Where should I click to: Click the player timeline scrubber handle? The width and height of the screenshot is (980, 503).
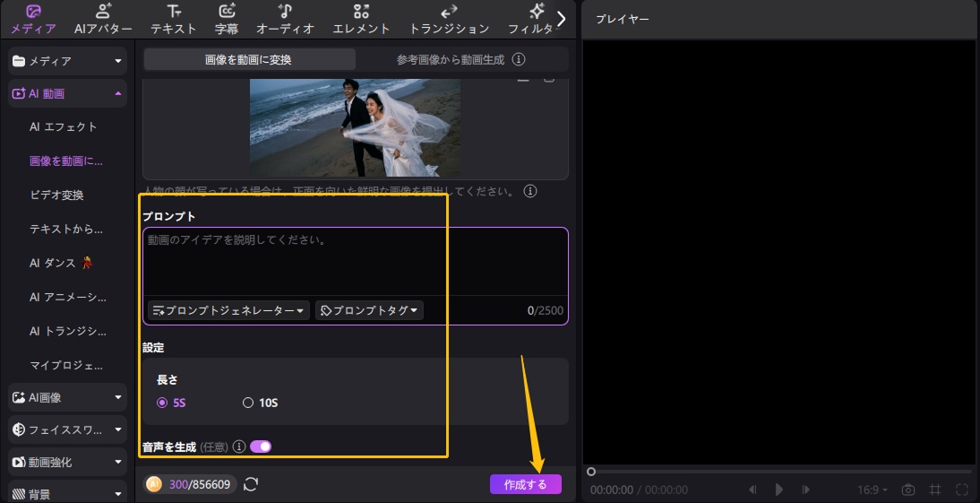pyautogui.click(x=591, y=472)
